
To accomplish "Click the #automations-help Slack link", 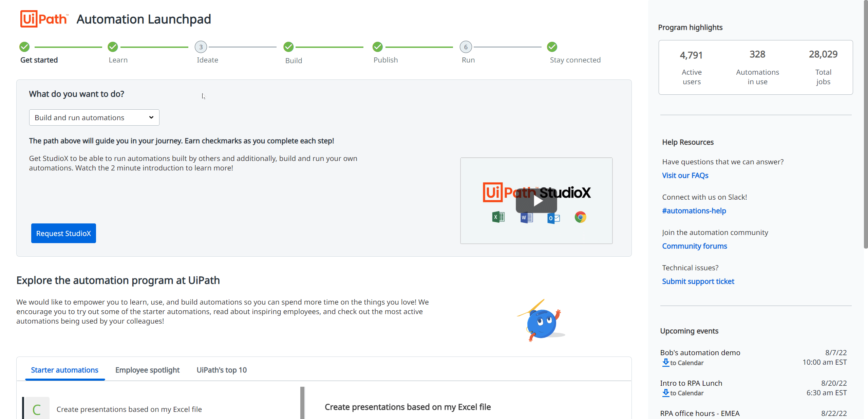I will [694, 210].
